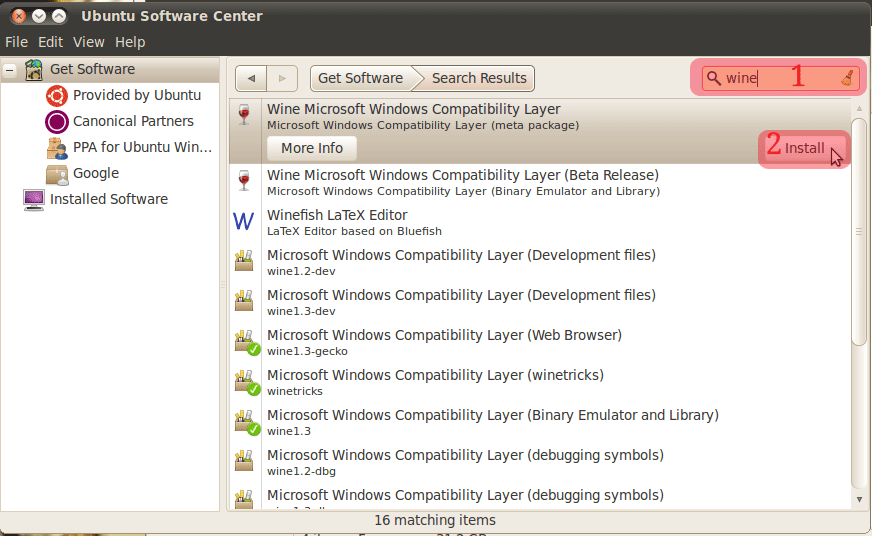
Task: Click the installed package icon for wine1.3
Action: [246, 421]
